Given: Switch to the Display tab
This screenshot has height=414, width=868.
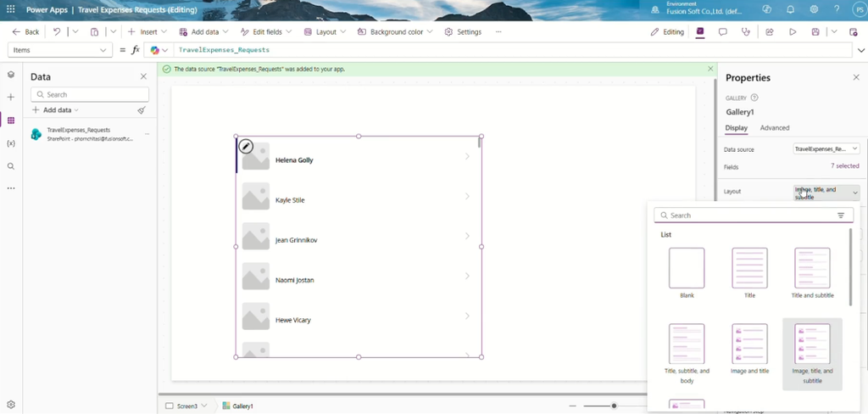Looking at the screenshot, I should click(737, 128).
